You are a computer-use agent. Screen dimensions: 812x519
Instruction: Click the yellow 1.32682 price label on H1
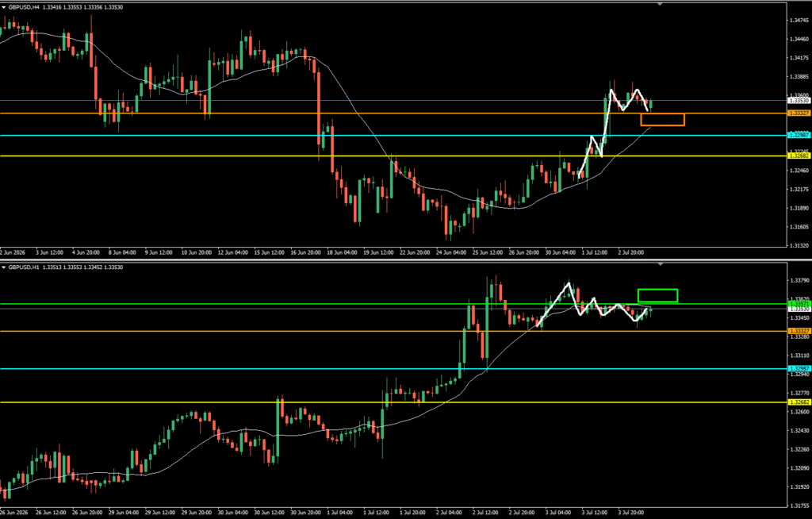coord(798,402)
